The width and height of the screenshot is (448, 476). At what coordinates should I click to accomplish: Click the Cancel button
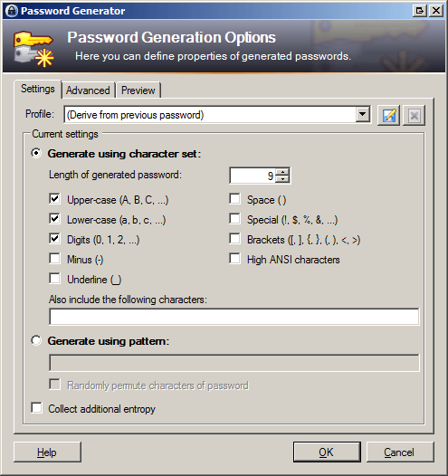tap(400, 452)
